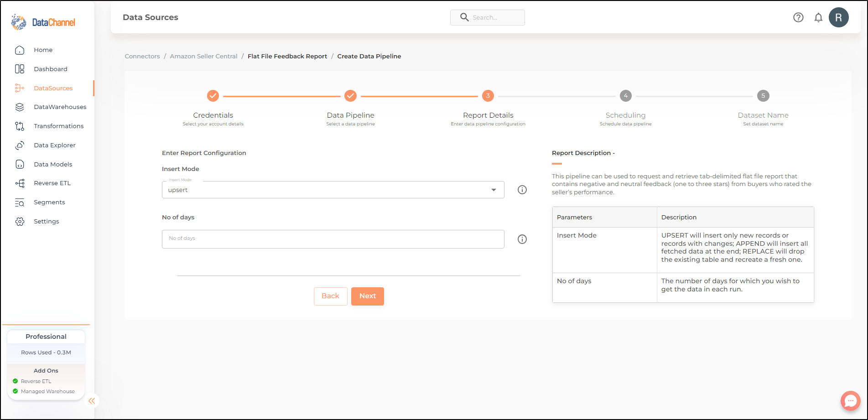Show info for Insert Mode field

[522, 190]
